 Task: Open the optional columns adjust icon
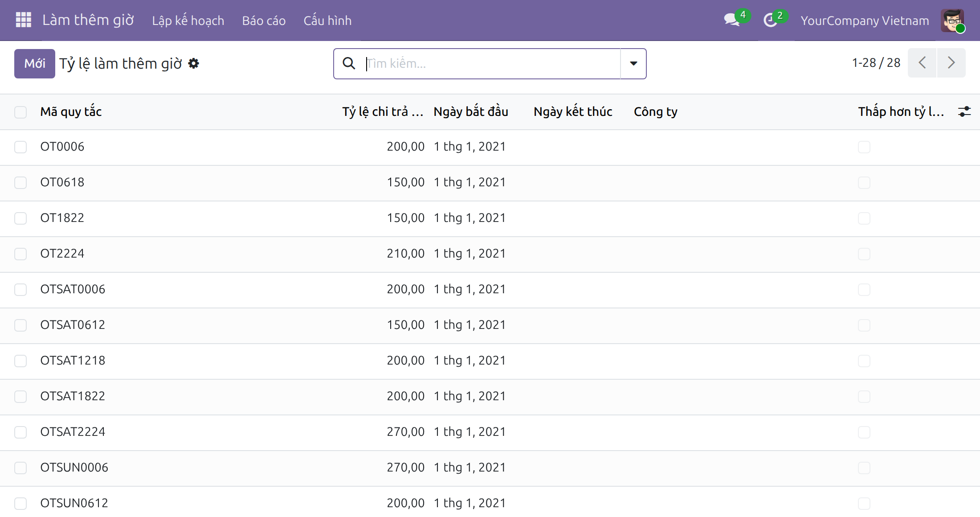pos(964,111)
